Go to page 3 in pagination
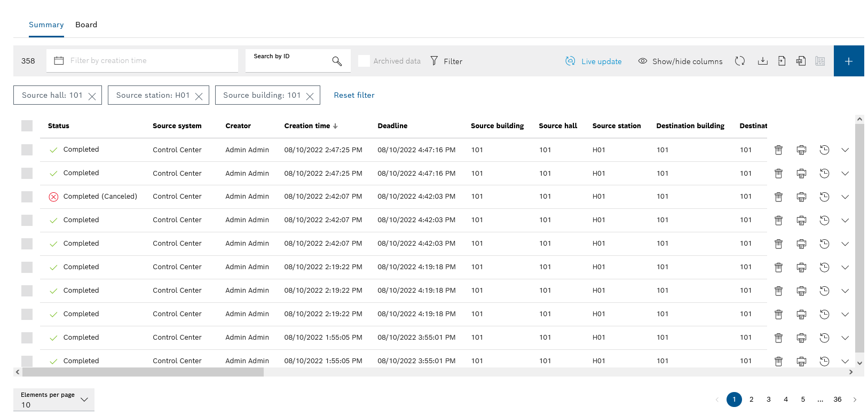This screenshot has width=868, height=415. 769,400
